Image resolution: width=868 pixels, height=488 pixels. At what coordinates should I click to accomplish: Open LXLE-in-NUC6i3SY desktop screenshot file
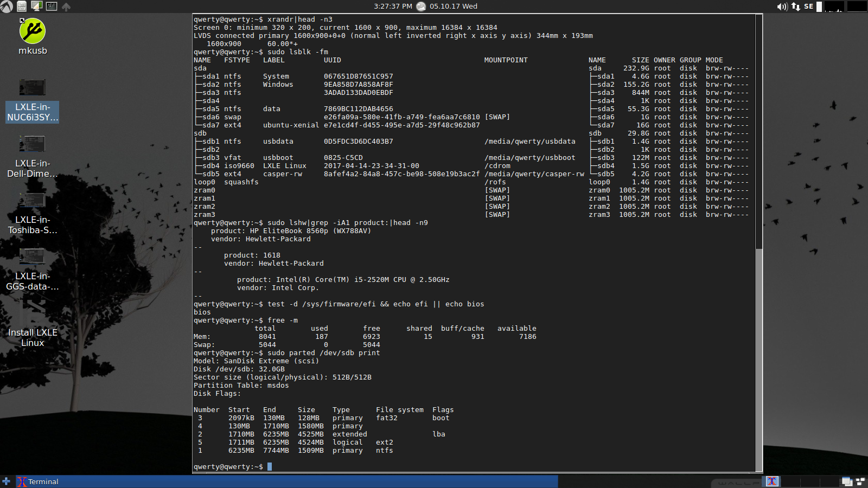click(x=33, y=101)
